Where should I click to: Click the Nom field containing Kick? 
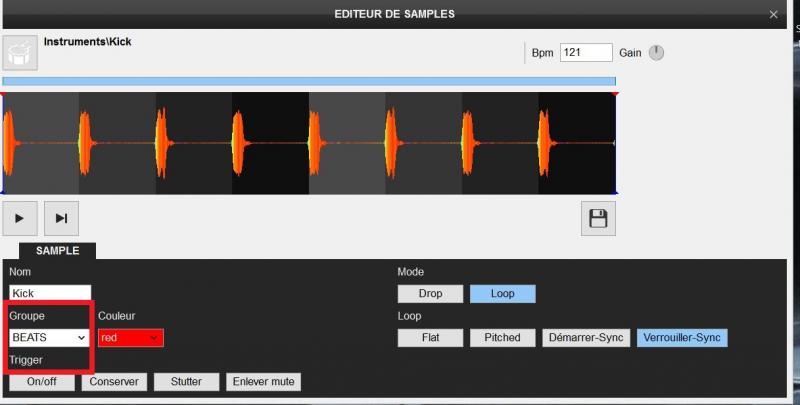(50, 293)
